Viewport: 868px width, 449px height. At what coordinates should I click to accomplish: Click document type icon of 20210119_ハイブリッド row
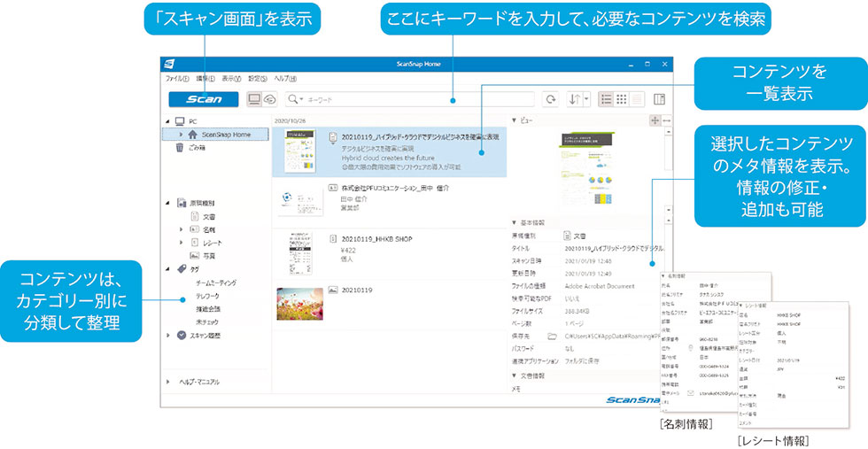333,136
